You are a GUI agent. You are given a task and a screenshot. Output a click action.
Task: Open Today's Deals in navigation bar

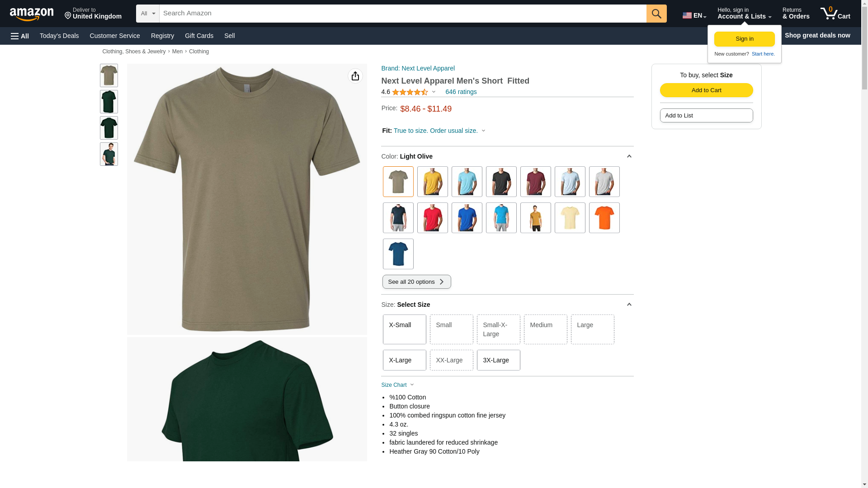(59, 36)
